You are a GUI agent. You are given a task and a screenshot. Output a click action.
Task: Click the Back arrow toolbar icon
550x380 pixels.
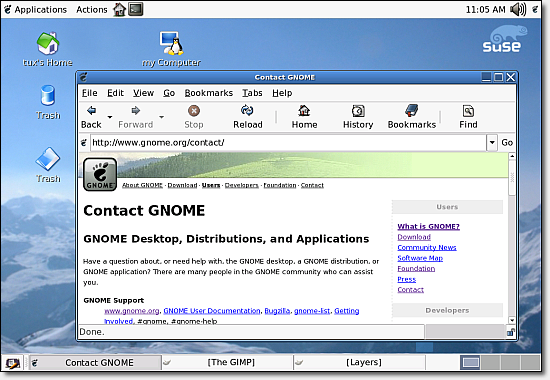[x=91, y=111]
